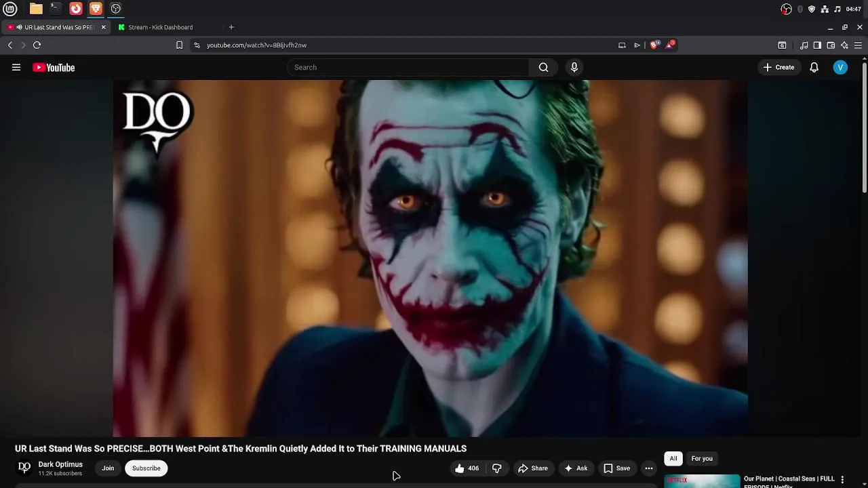Open YouTube notifications bell
Viewport: 868px width, 488px height.
(x=814, y=67)
